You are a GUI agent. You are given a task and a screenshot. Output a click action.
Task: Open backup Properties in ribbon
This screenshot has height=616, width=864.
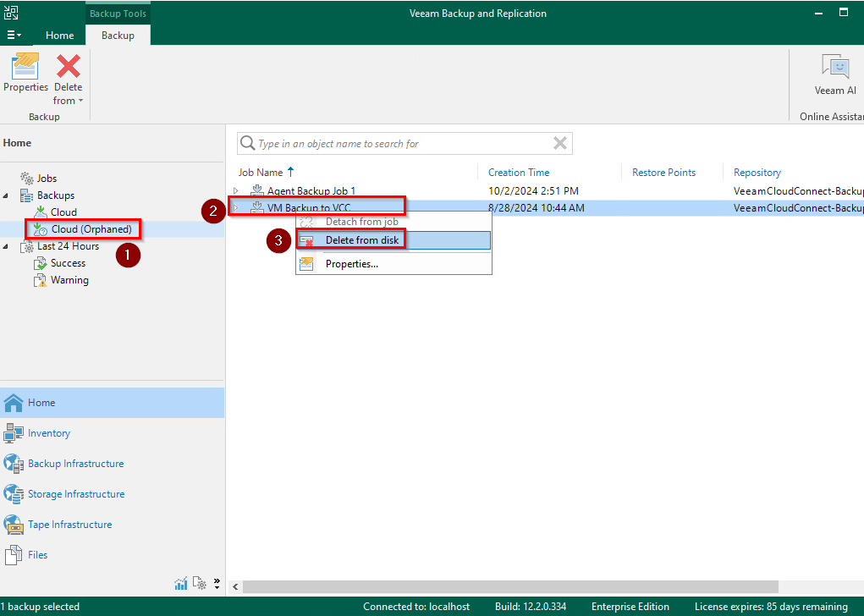point(25,72)
